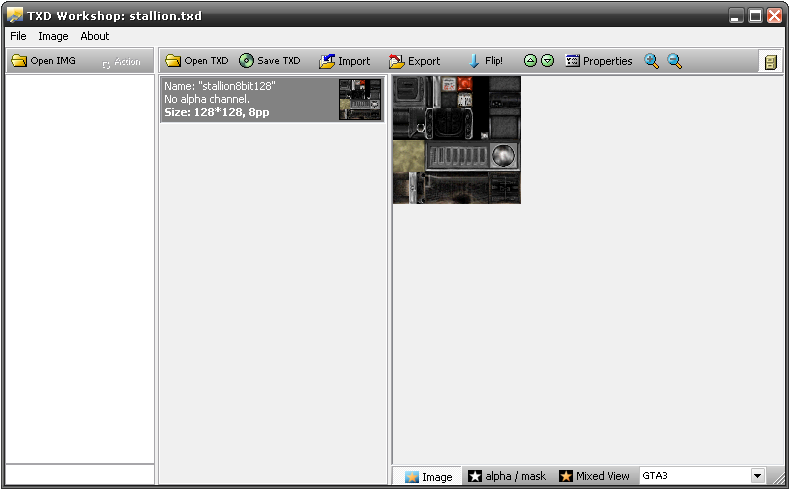Move texture down with green down arrow

(547, 61)
